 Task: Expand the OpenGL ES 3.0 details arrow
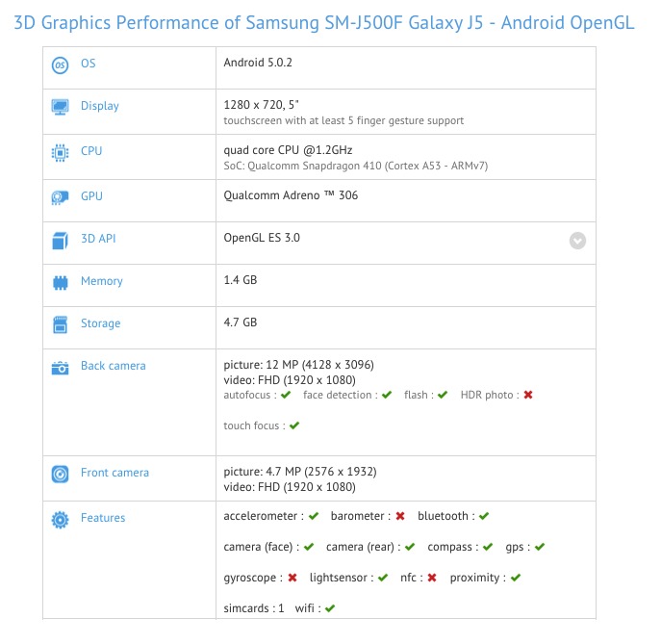577,241
